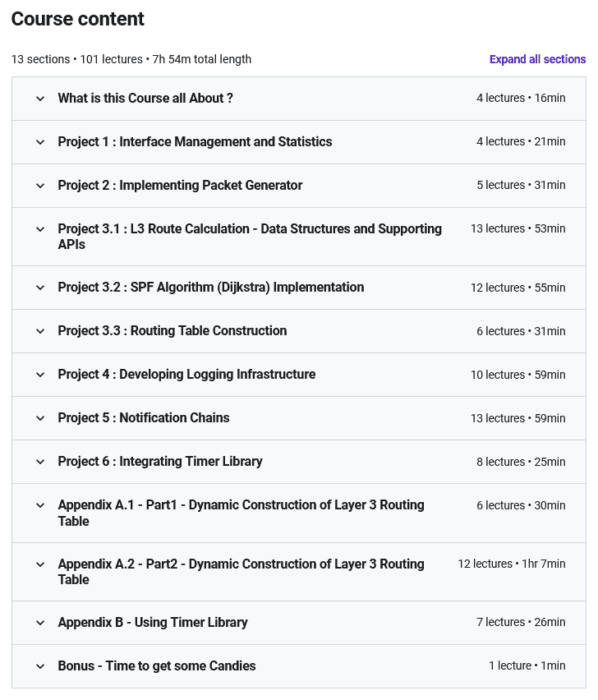Viewport: 598px width, 700px height.
Task: Click the Expand all sections link
Action: coord(537,59)
